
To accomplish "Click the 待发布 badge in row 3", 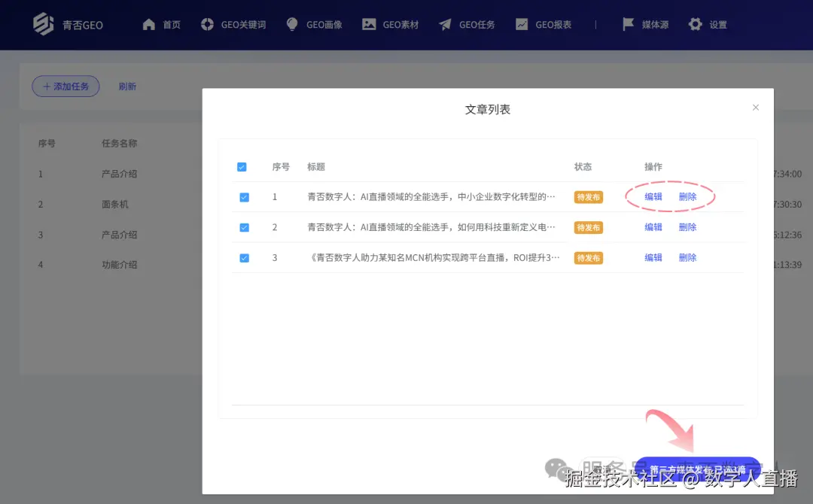I will pos(589,258).
